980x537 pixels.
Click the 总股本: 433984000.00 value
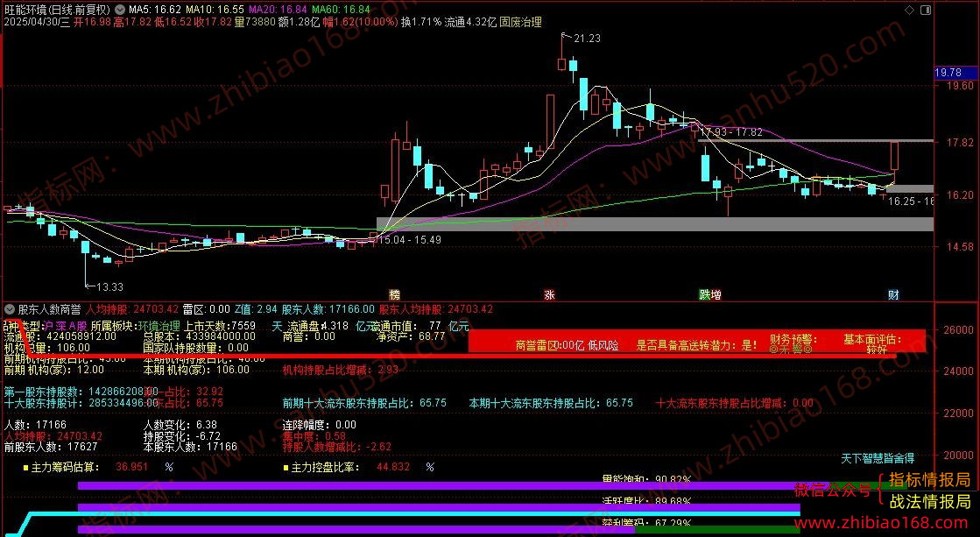coord(200,336)
